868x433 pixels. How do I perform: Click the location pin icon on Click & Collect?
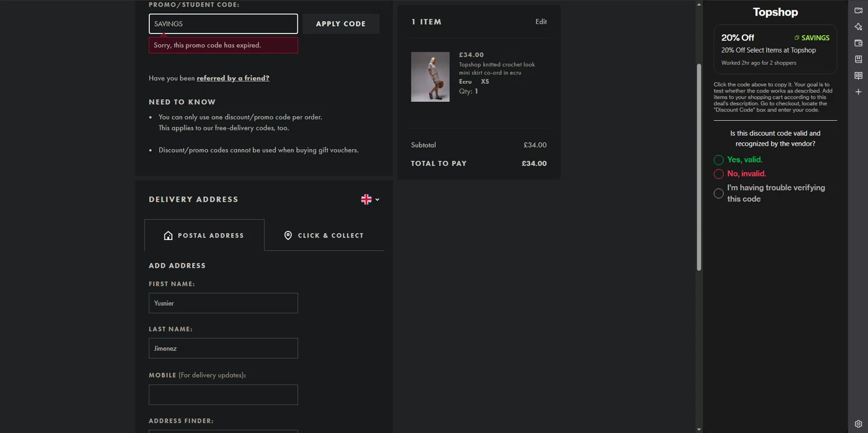pyautogui.click(x=288, y=235)
